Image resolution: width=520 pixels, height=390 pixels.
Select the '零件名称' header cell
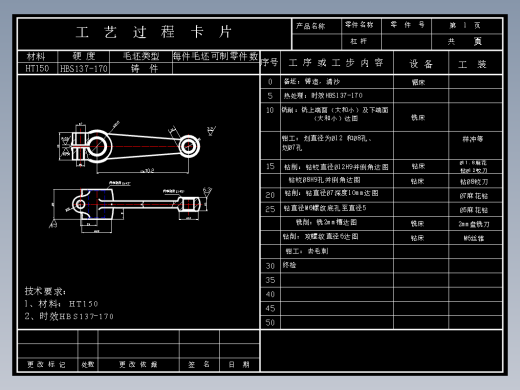(361, 26)
